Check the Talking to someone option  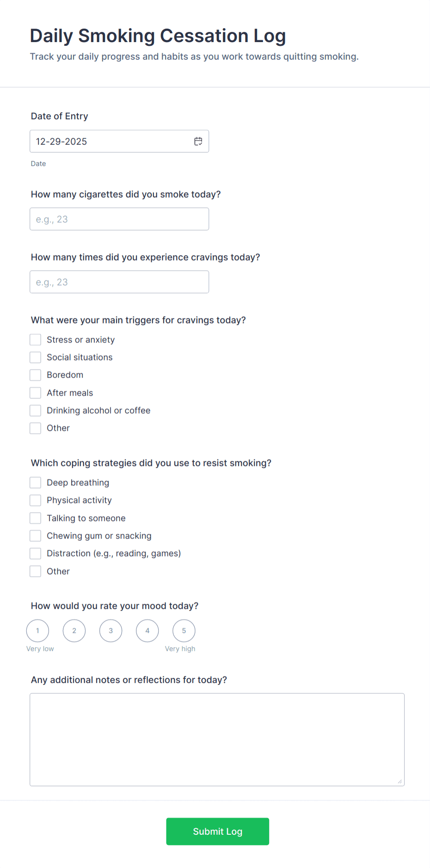35,518
